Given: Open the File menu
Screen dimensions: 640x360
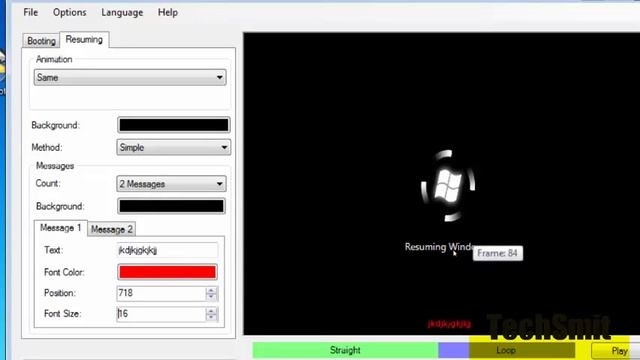Looking at the screenshot, I should [x=31, y=12].
